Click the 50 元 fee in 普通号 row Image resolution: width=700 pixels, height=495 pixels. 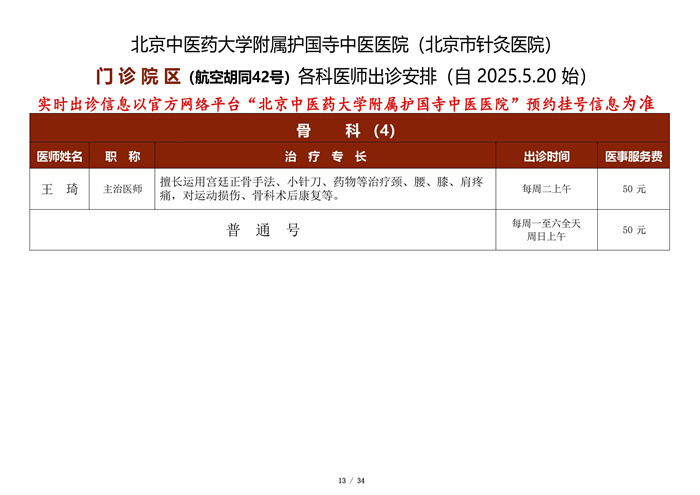634,230
